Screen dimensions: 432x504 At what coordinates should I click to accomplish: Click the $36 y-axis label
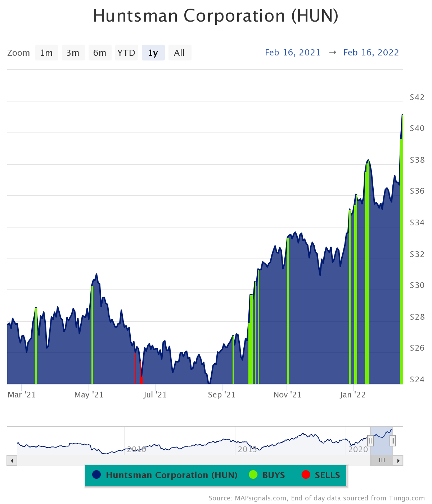coord(417,191)
